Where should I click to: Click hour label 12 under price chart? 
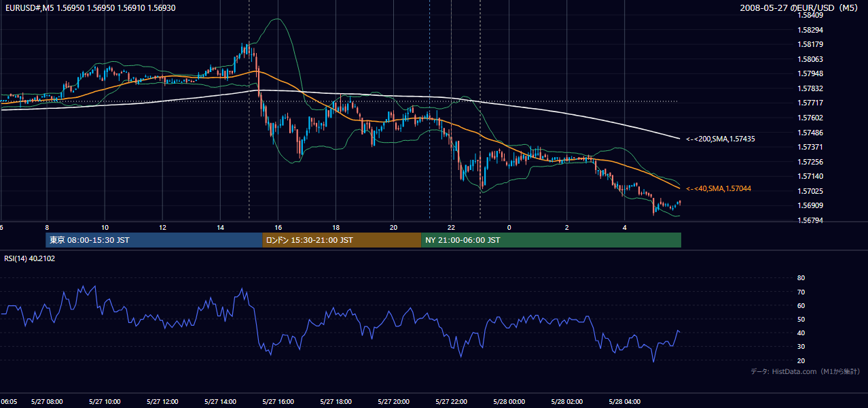(x=162, y=227)
